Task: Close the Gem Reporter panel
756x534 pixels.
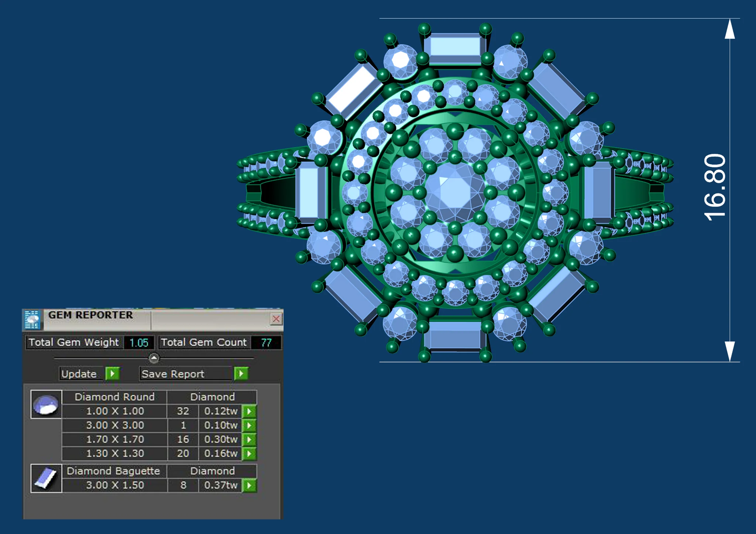Action: [x=276, y=319]
